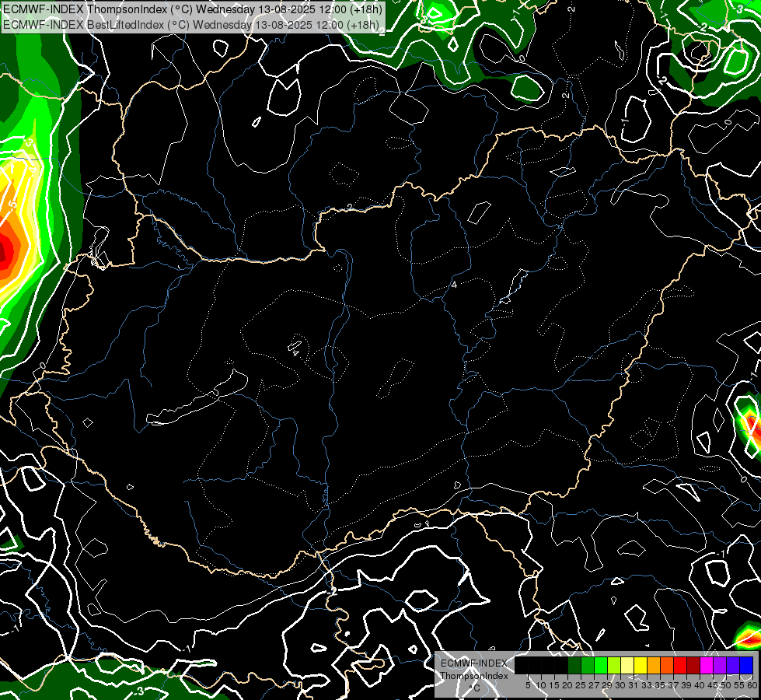Viewport: 761px width, 700px height.
Task: Select the violet 50–55 legend swatch
Action: pyautogui.click(x=733, y=665)
